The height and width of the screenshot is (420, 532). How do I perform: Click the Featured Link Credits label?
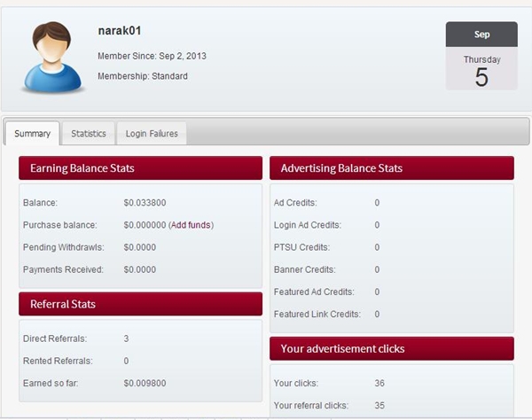point(317,315)
